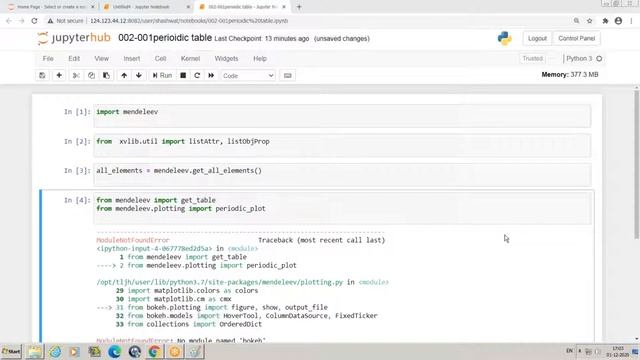Viewport: 640px width, 360px height.
Task: Open Microsoft Edge from the taskbar
Action: pos(115,351)
